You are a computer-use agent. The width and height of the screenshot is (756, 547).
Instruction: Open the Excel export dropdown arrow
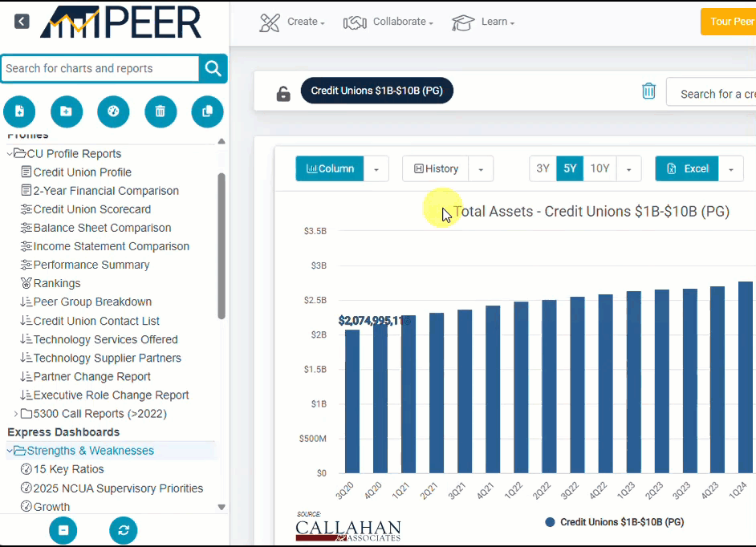pos(731,168)
